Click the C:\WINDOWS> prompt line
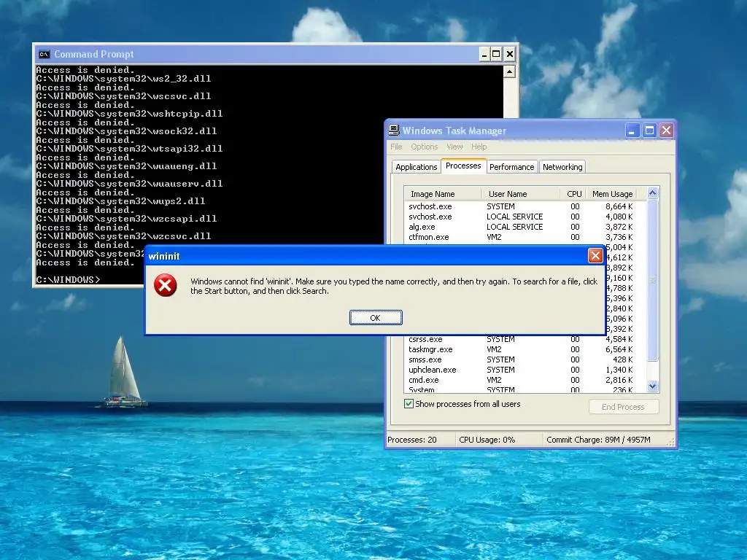 [x=68, y=279]
